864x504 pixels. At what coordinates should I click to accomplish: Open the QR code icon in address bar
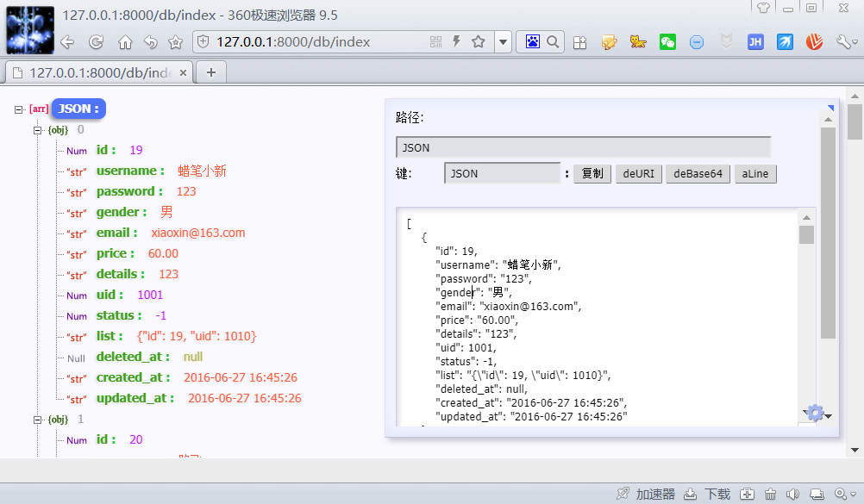point(435,42)
